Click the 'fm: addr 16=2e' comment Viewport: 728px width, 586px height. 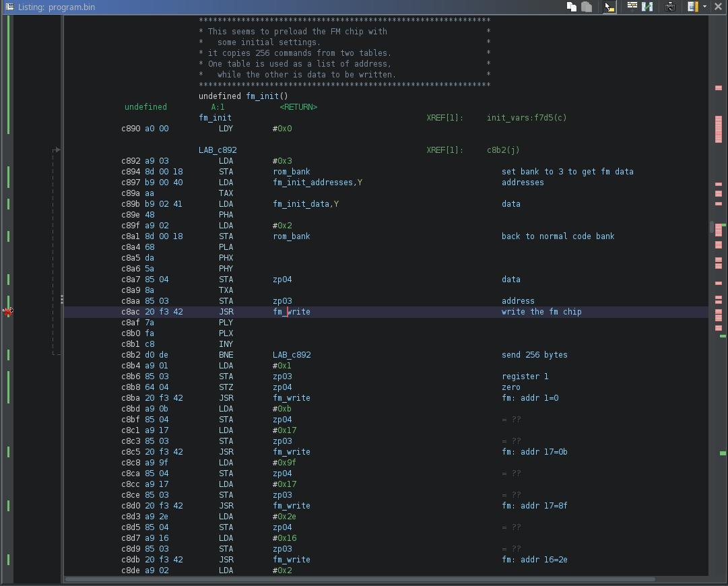tap(535, 560)
